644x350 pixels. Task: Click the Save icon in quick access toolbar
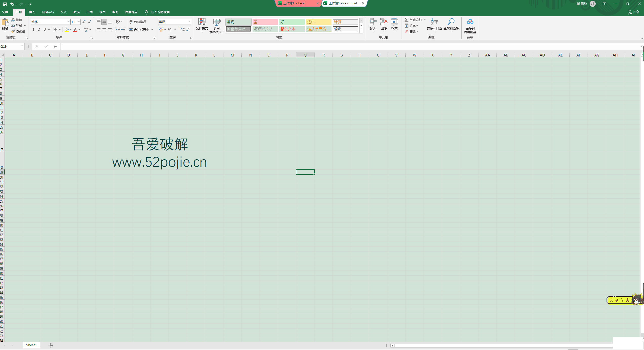5,4
